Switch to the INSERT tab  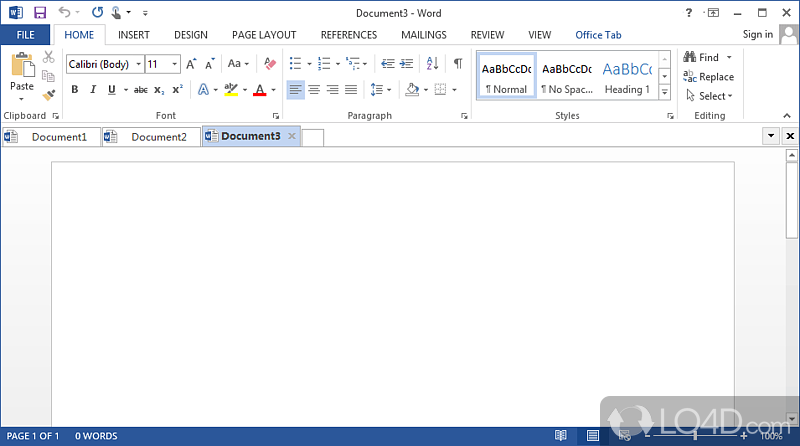(134, 35)
